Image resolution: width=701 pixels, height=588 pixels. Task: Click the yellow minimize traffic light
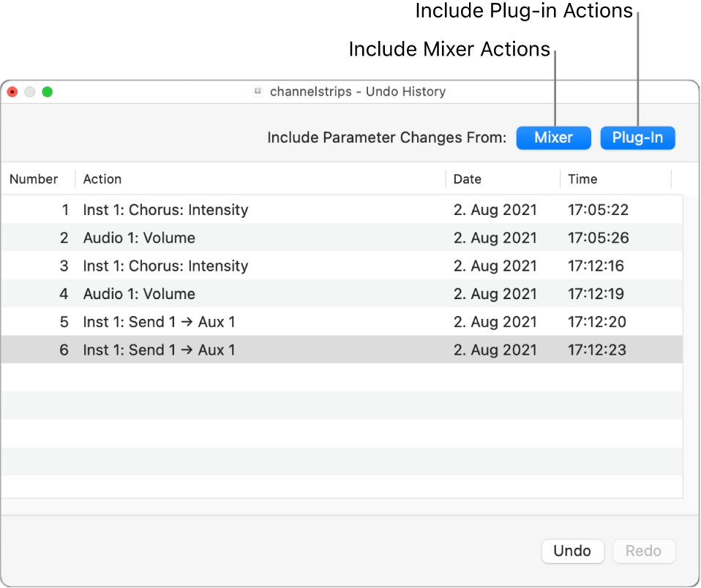click(x=29, y=91)
